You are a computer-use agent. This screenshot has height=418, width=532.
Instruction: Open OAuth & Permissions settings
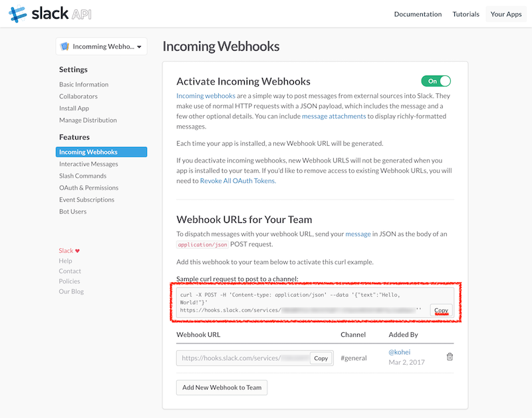coord(88,188)
